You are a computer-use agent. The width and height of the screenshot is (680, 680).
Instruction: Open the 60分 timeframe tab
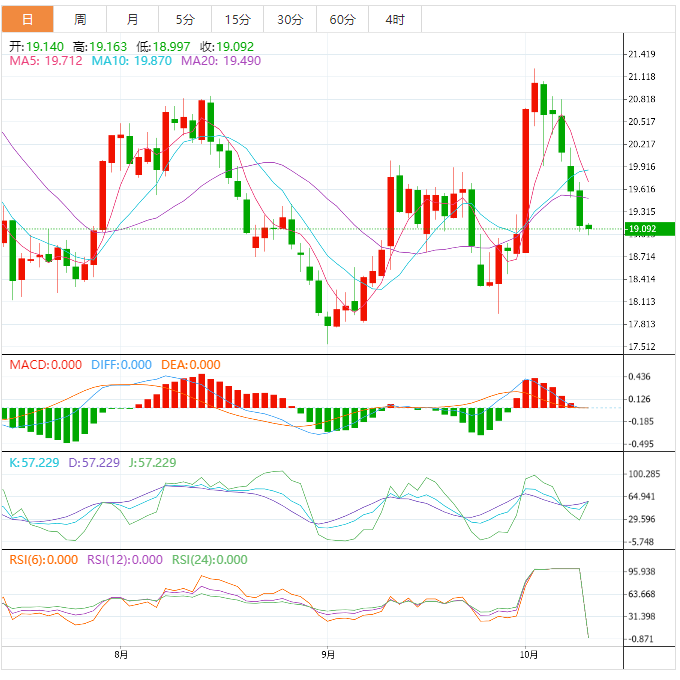coord(343,20)
